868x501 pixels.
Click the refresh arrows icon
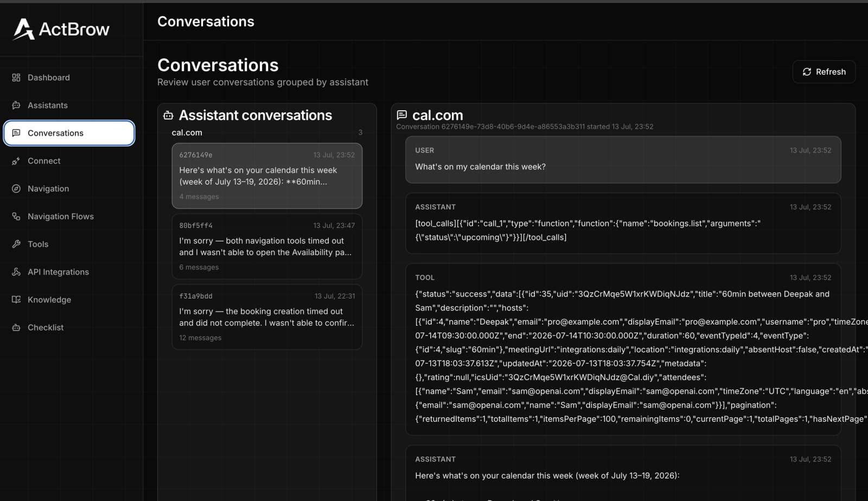point(807,72)
